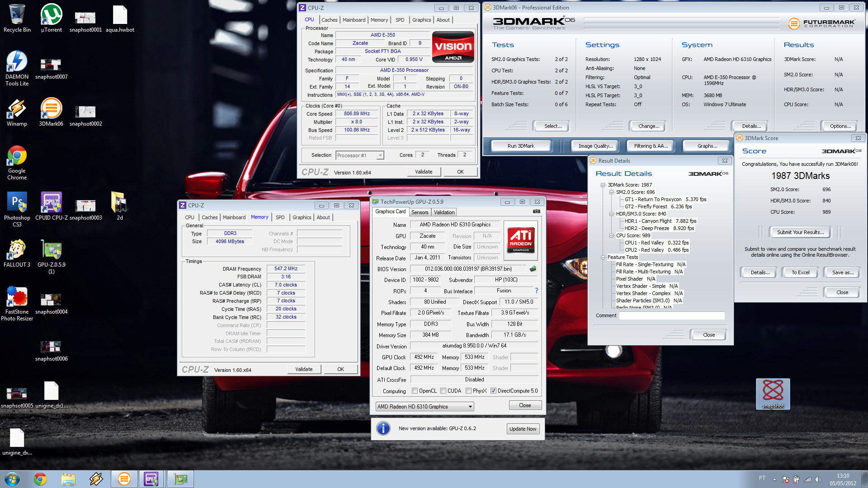Open the SPD tab in the lower CPU-Z window

pos(280,217)
